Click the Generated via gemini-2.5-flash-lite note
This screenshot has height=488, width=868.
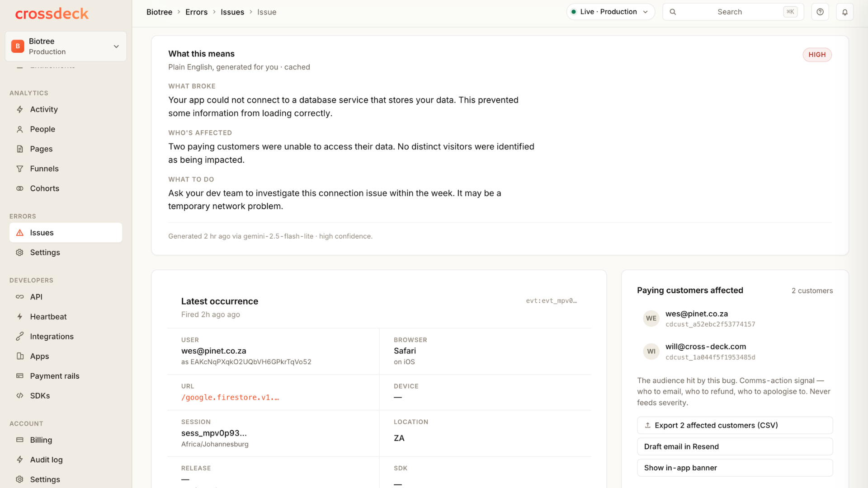click(270, 236)
